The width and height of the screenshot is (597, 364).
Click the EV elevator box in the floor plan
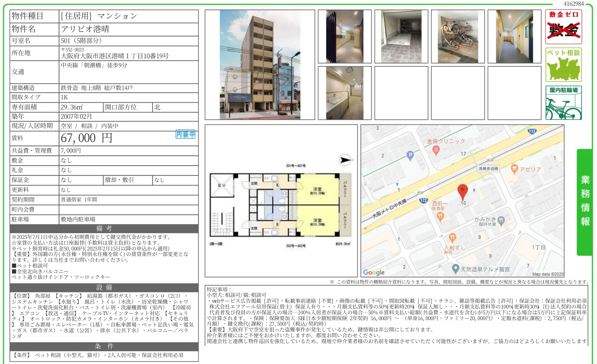[222, 185]
